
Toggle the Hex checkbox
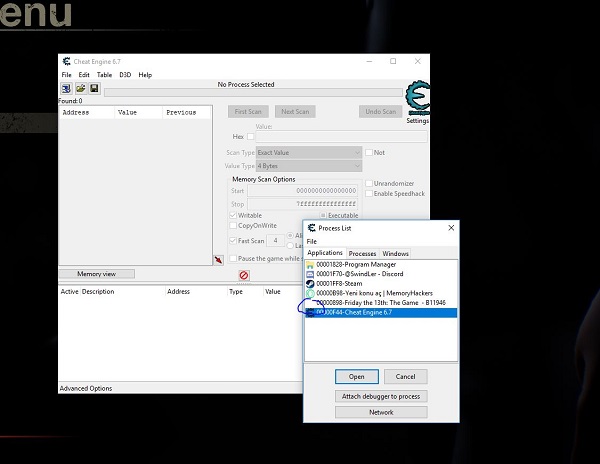point(251,137)
